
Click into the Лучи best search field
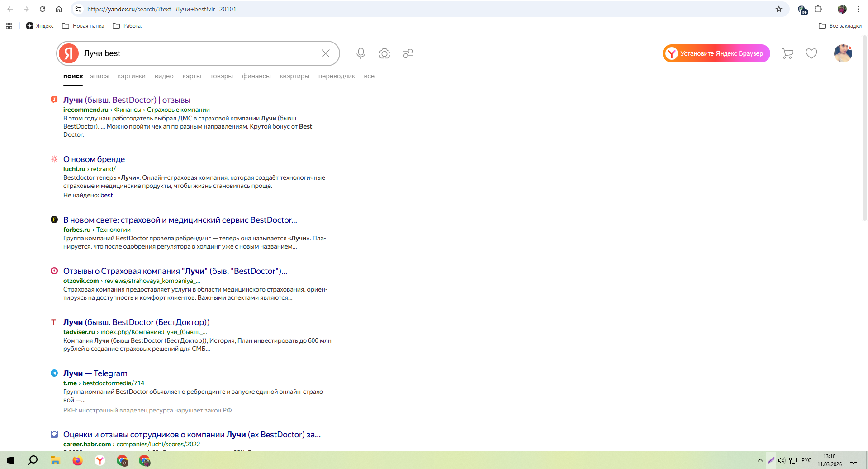[199, 53]
